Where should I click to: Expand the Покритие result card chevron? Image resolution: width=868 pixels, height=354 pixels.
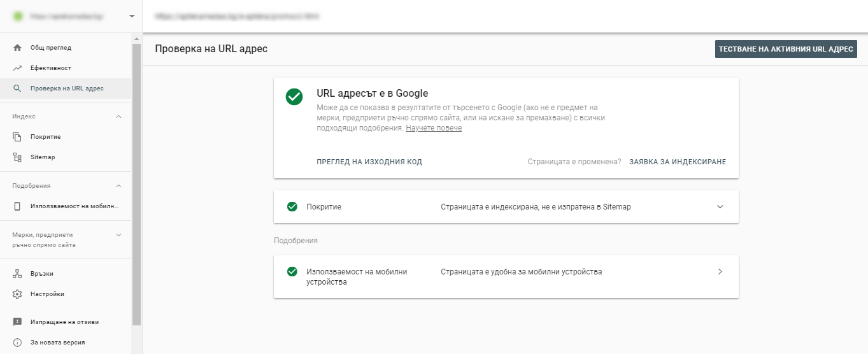click(720, 207)
